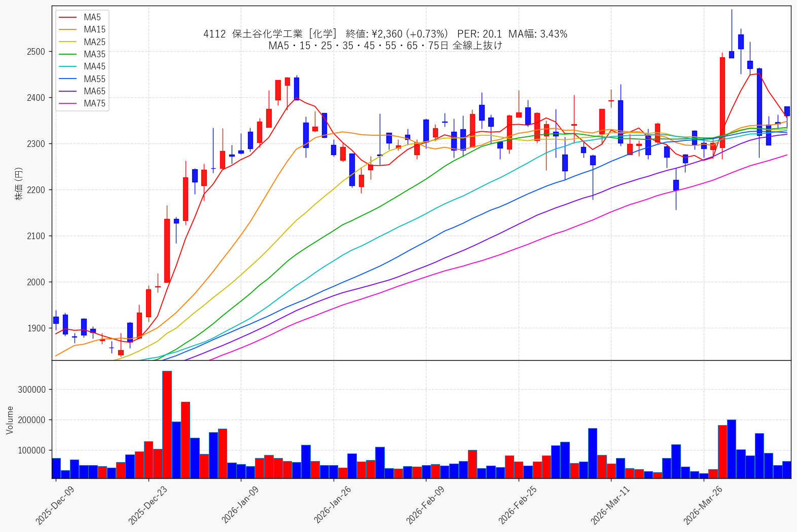Click the MA45 legend label
797x532 pixels.
pyautogui.click(x=94, y=66)
